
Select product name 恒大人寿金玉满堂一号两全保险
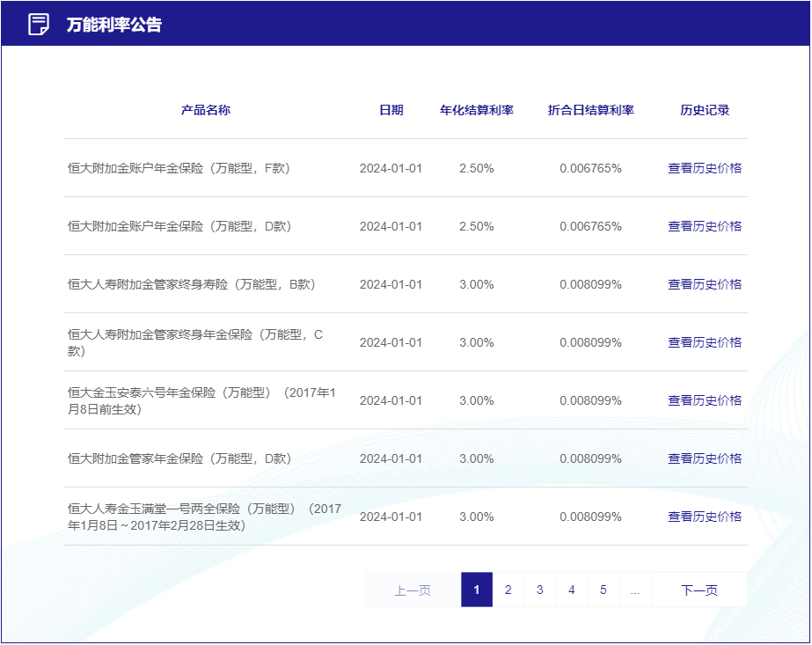tap(205, 517)
